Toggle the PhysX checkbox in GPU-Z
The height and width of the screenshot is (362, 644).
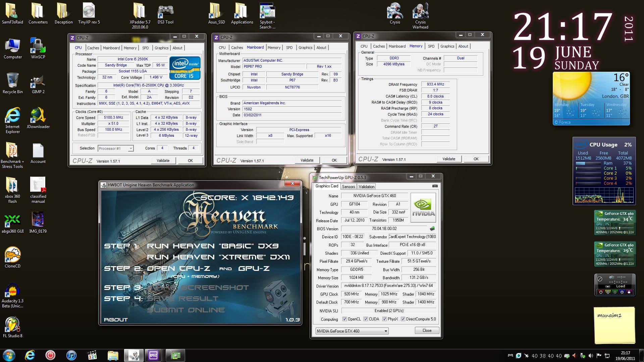coord(384,319)
